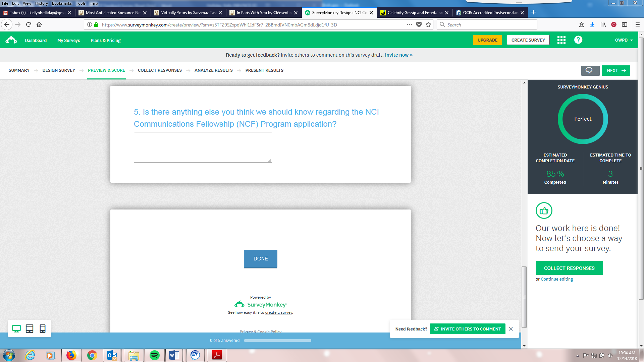Image resolution: width=644 pixels, height=362 pixels.
Task: Bookmark this page with star icon
Action: [428, 24]
